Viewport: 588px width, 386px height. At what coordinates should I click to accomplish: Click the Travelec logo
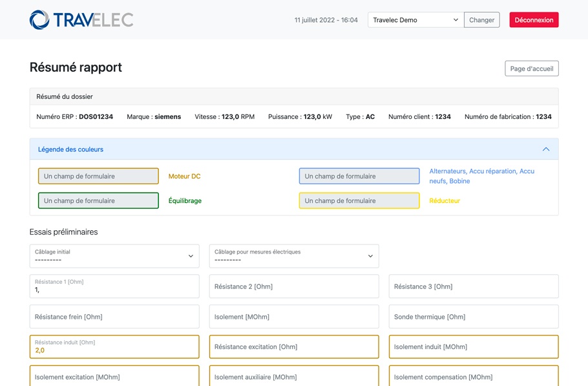pyautogui.click(x=81, y=19)
